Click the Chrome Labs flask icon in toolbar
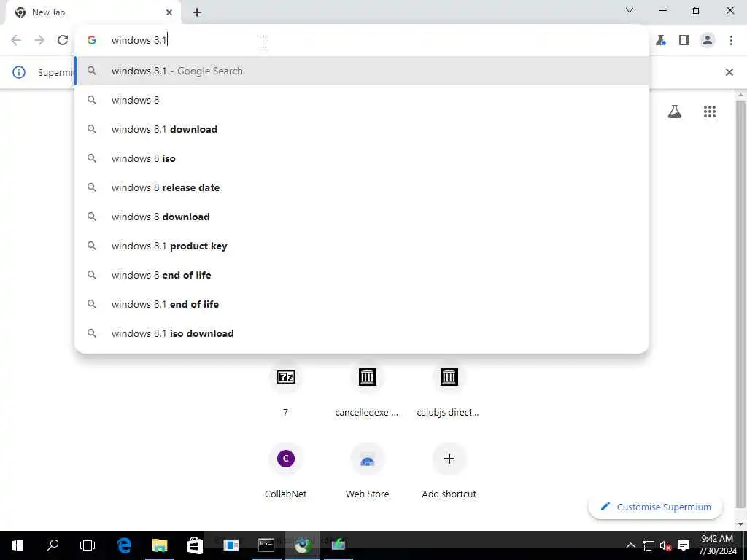This screenshot has width=747, height=560. pos(661,41)
